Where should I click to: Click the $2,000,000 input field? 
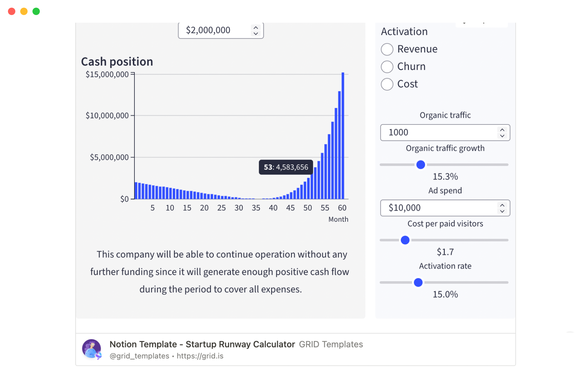[214, 30]
